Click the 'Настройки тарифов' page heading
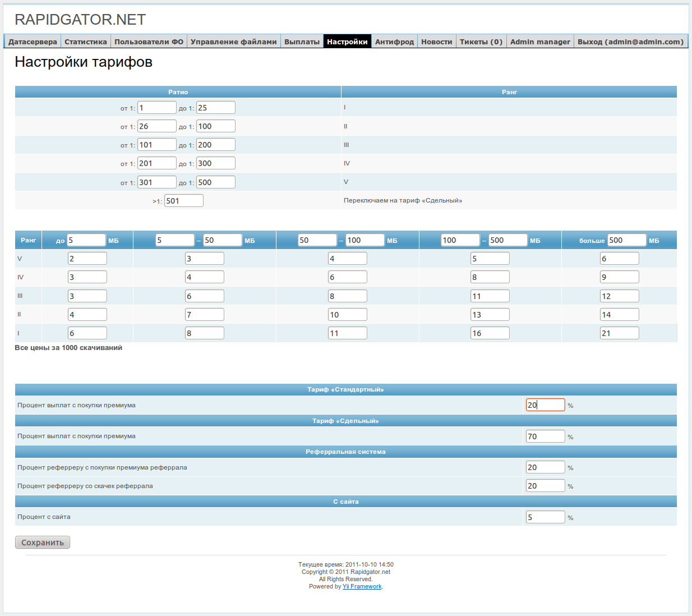The height and width of the screenshot is (616, 692). (84, 62)
